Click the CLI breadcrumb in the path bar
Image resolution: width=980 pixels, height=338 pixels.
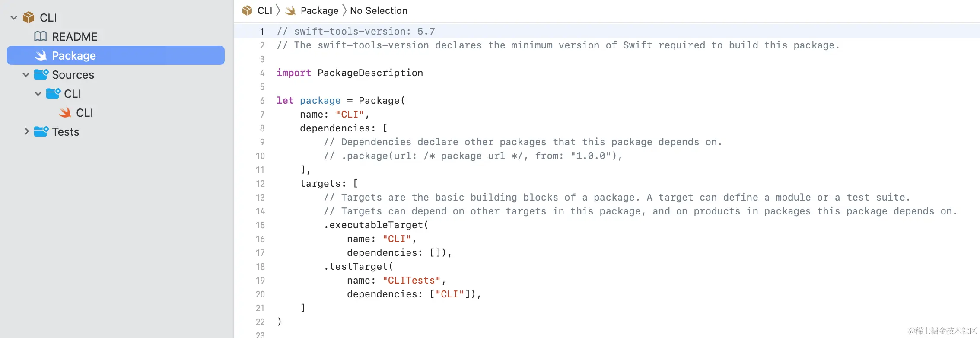pos(264,10)
